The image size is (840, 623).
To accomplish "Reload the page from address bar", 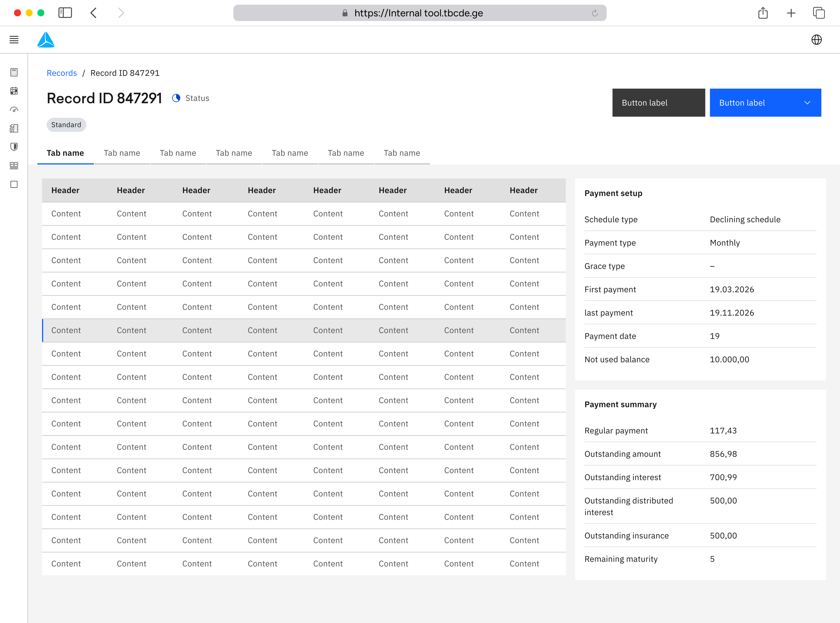I will (595, 13).
